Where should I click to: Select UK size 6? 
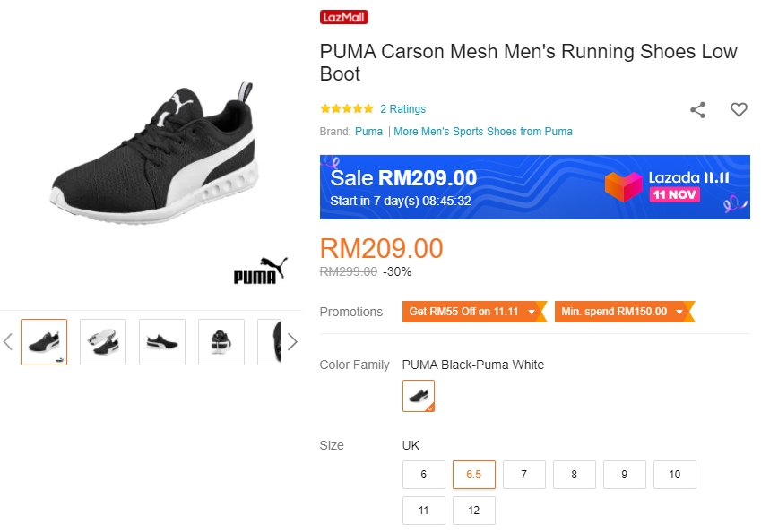click(x=424, y=475)
